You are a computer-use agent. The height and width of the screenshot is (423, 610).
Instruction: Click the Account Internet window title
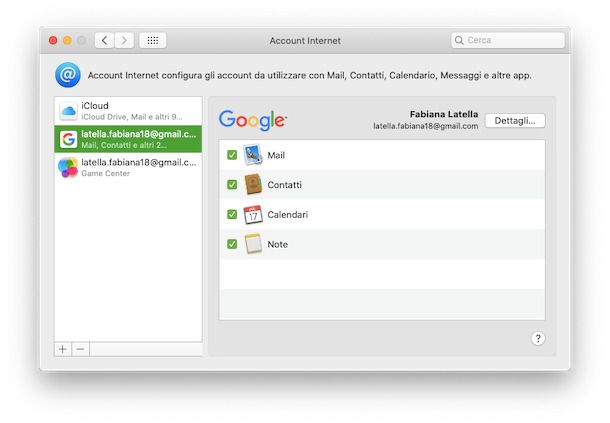pos(305,40)
